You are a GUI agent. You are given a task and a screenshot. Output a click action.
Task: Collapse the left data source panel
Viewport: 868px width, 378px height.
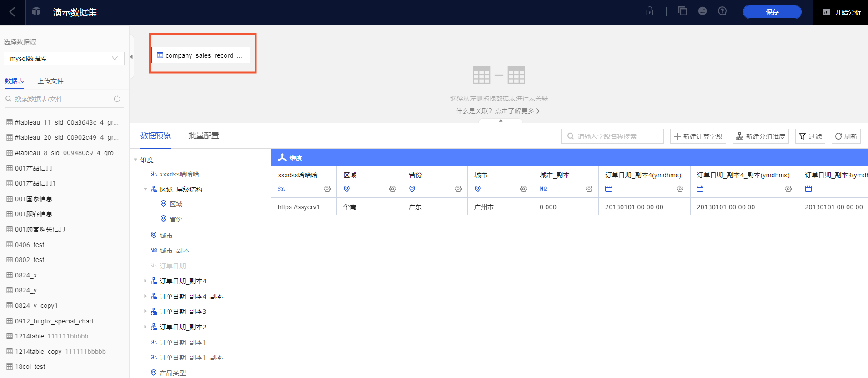pyautogui.click(x=131, y=57)
